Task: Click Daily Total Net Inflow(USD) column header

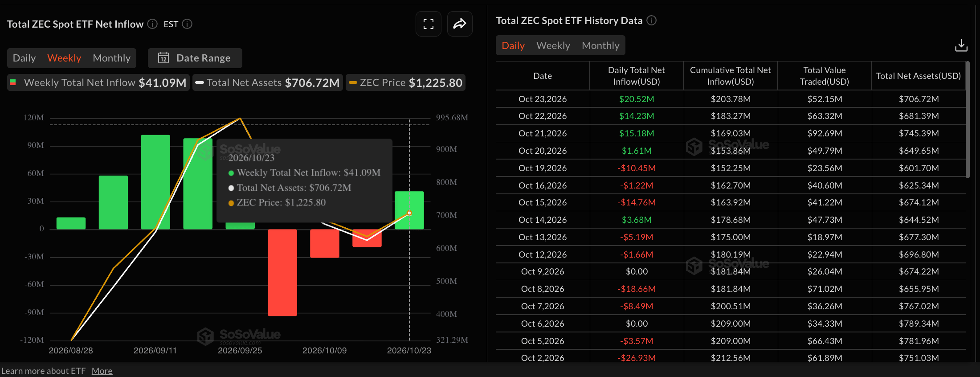Action: (637, 76)
